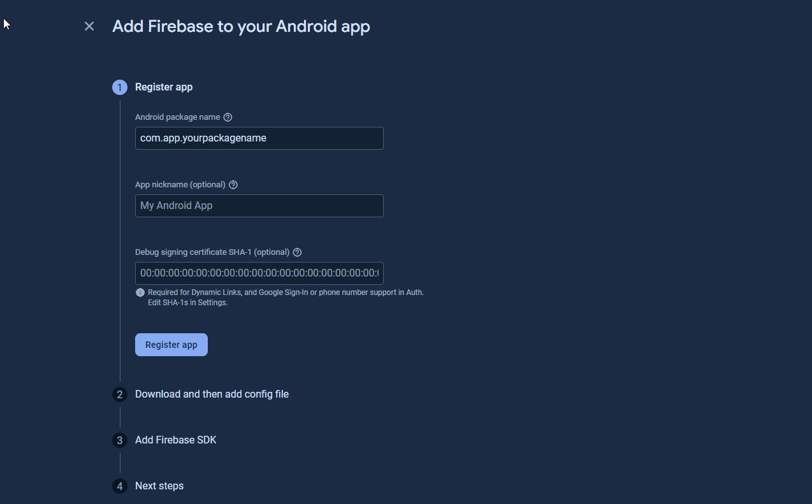Click the com.app.yourpackagename text
The width and height of the screenshot is (812, 504).
coord(203,138)
